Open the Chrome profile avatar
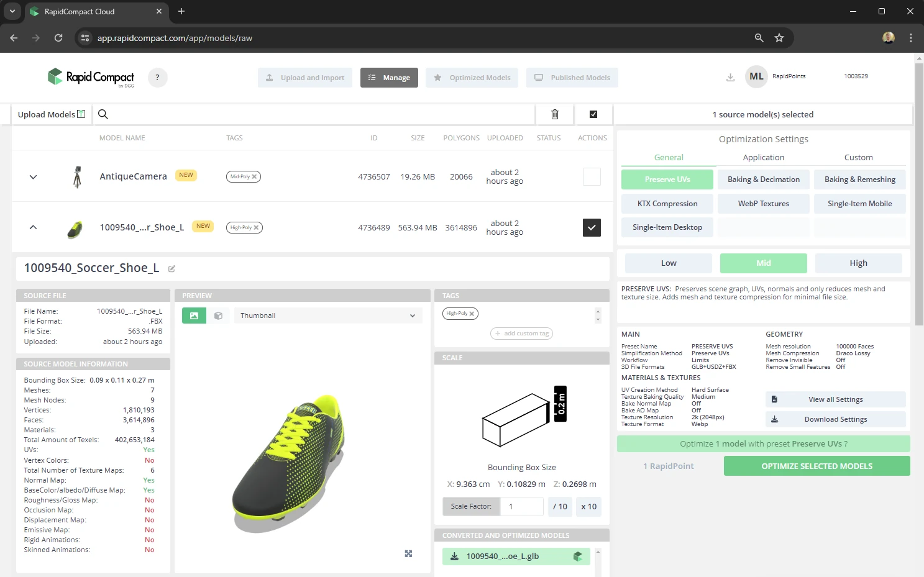The width and height of the screenshot is (924, 577). click(889, 38)
